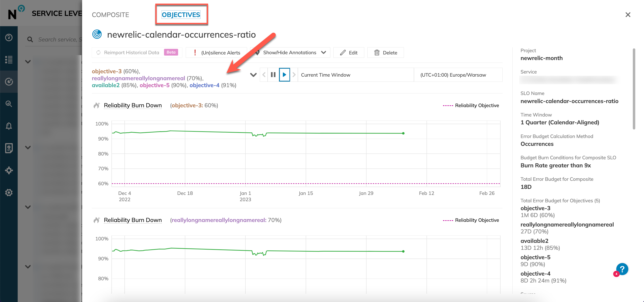Click last data point on objective-3 chart

[403, 133]
